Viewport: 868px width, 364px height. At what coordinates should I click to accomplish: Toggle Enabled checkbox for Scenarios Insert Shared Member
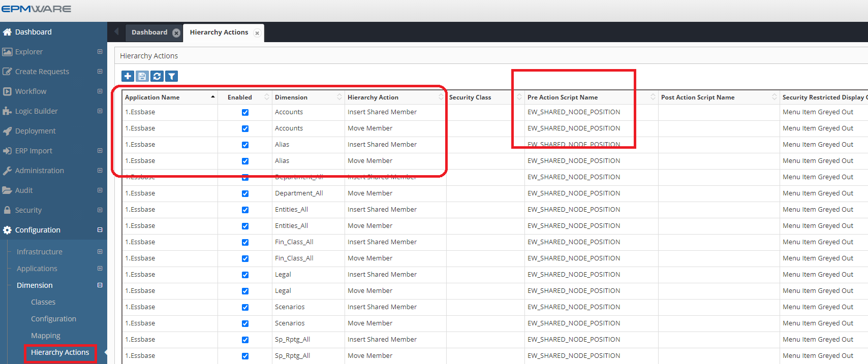click(245, 307)
